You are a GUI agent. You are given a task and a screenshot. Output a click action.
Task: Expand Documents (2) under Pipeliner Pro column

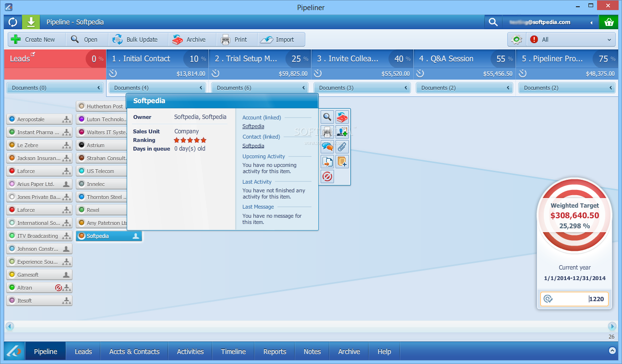pos(567,88)
